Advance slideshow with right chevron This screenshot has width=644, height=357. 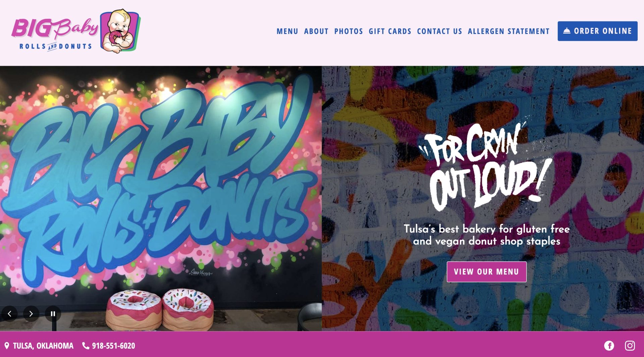click(31, 314)
